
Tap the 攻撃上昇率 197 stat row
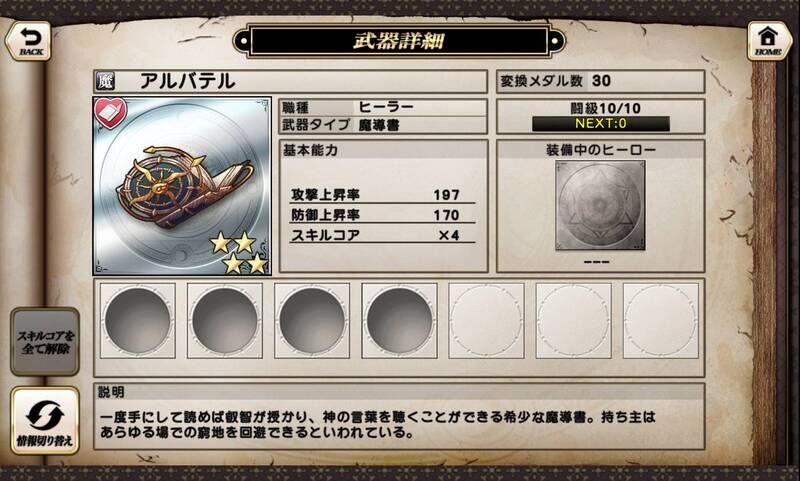pos(382,195)
